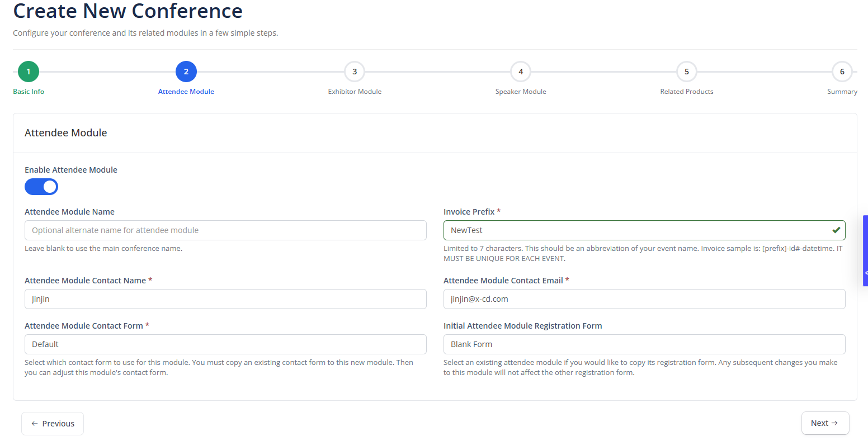Click the Exhibitor Module step label

tap(355, 92)
